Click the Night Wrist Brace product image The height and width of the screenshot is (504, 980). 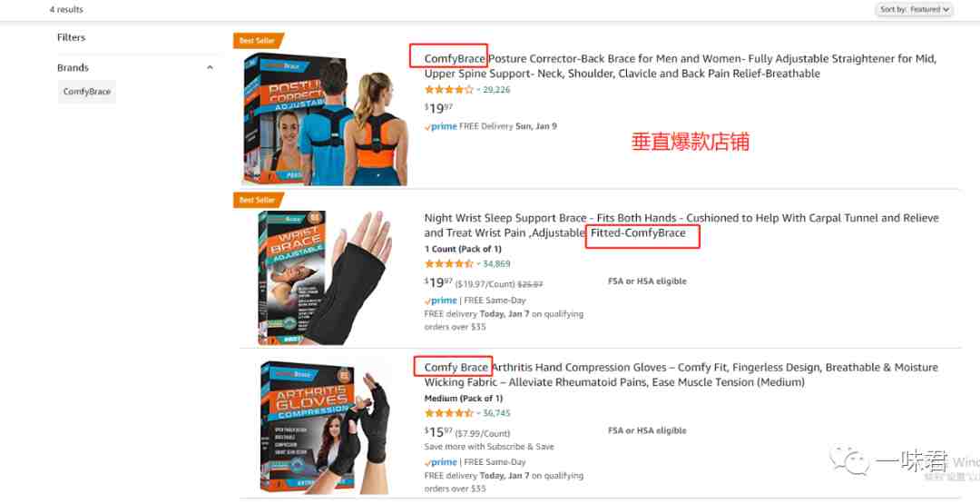[x=325, y=278]
